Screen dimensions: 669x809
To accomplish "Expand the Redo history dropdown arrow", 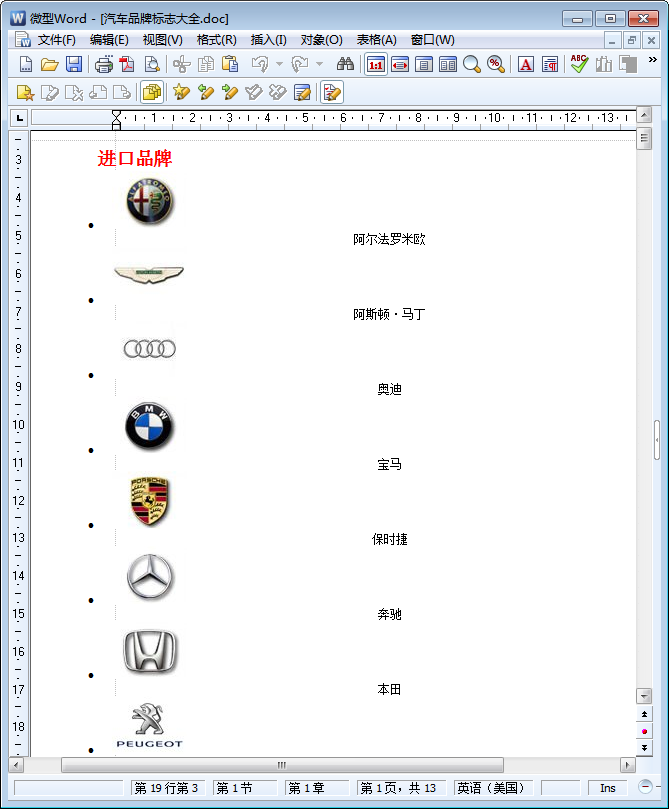I will pyautogui.click(x=319, y=64).
